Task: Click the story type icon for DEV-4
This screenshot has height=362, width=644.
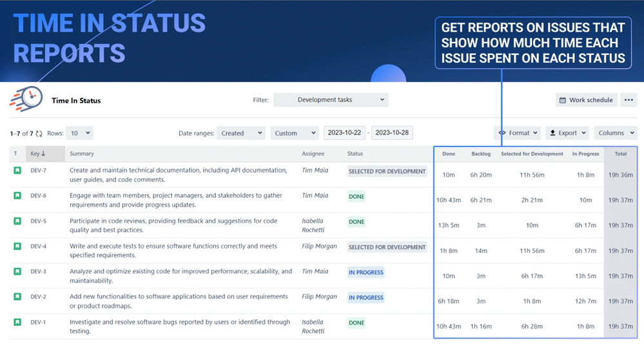Action: tap(17, 246)
